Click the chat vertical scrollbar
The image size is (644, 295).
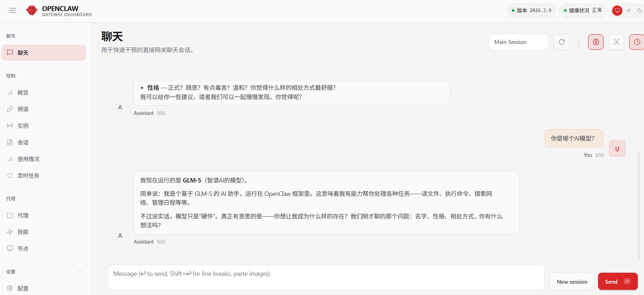tap(639, 205)
